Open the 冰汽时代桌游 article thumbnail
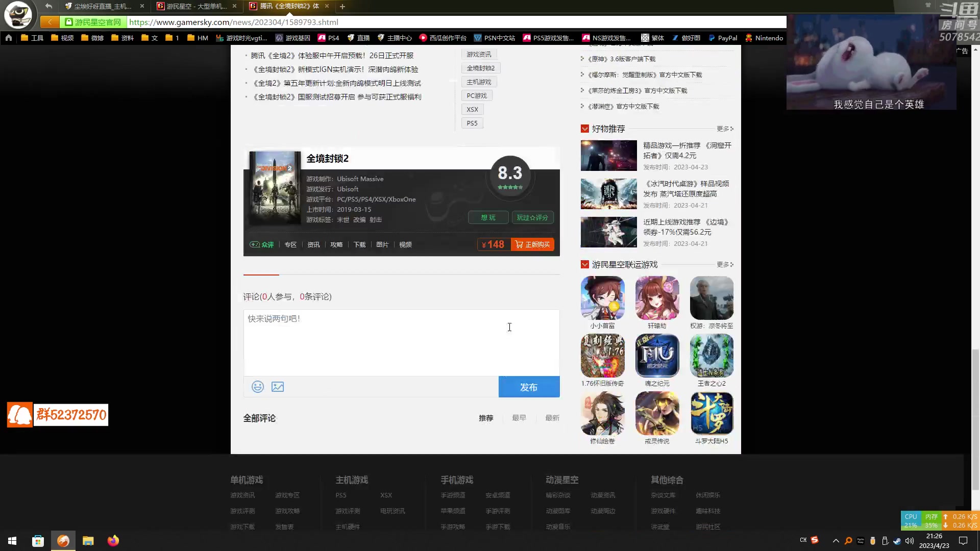Screen dimensions: 980x551 [x=608, y=194]
